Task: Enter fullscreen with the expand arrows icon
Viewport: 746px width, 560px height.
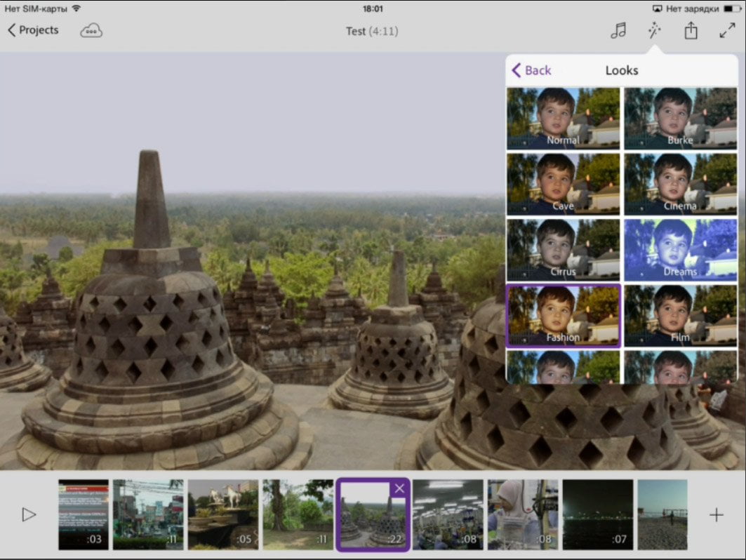Action: (x=727, y=30)
